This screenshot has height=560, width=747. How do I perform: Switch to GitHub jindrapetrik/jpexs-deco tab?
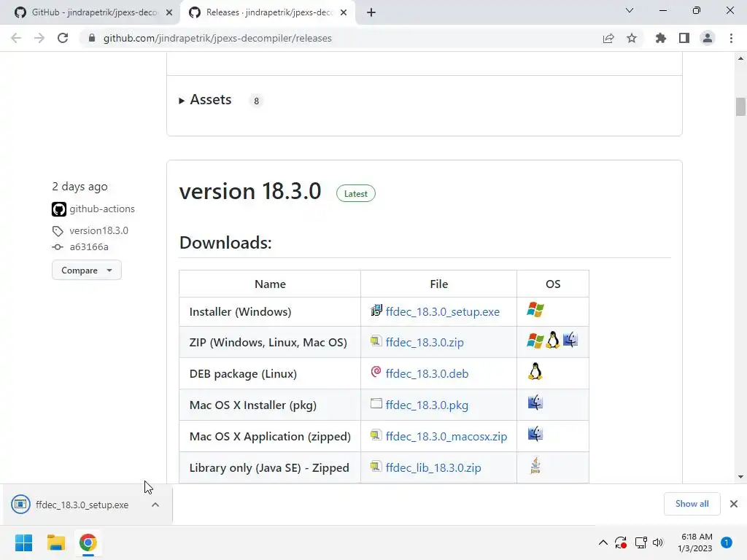click(x=94, y=12)
